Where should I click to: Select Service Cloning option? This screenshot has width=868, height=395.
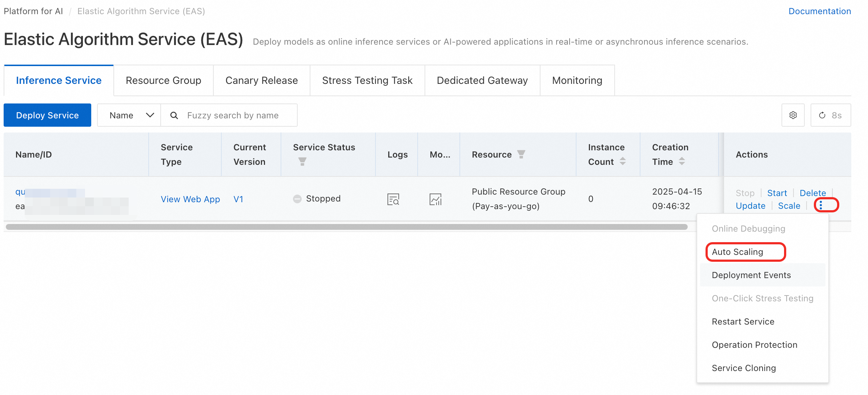[743, 368]
